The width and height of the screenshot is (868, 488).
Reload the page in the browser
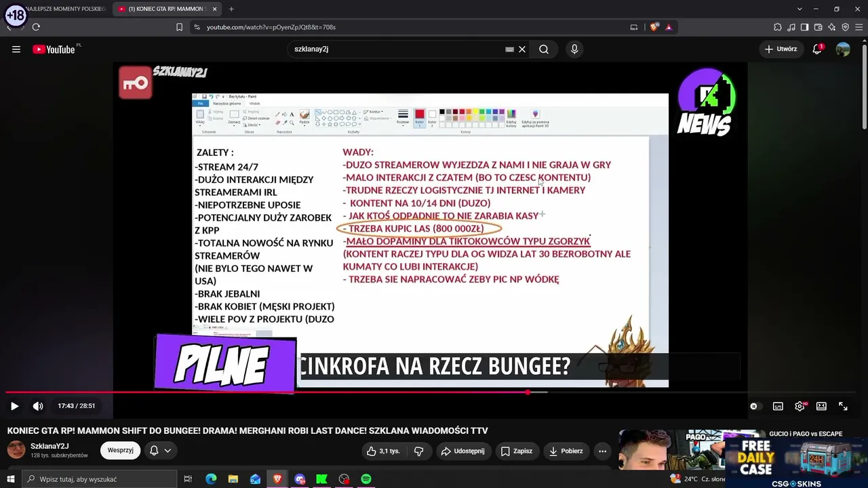point(36,27)
